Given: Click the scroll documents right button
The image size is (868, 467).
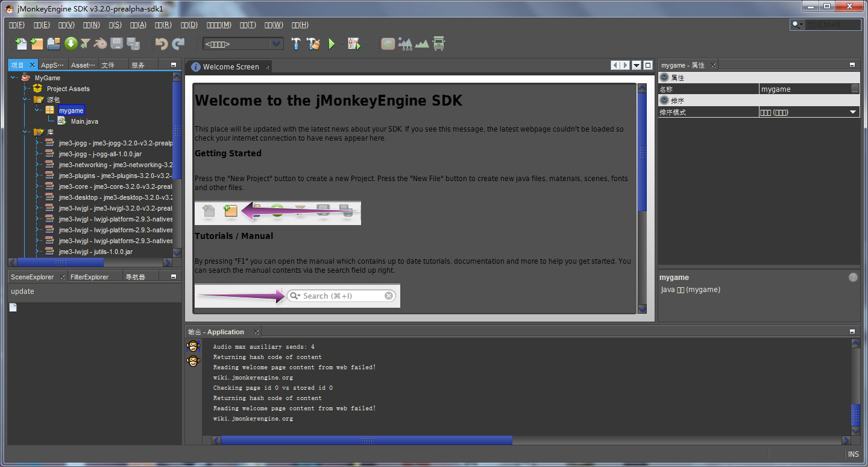Looking at the screenshot, I should click(x=625, y=65).
